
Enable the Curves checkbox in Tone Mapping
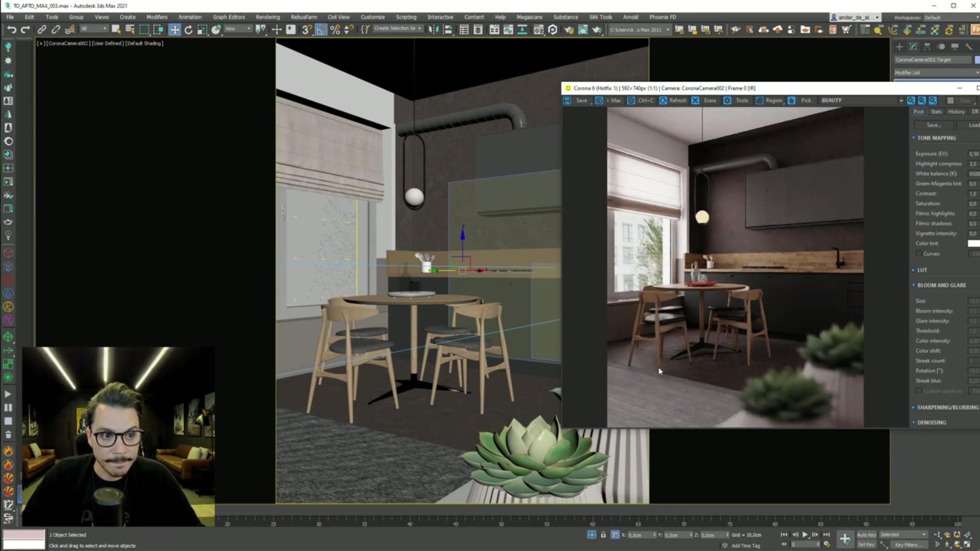point(919,254)
